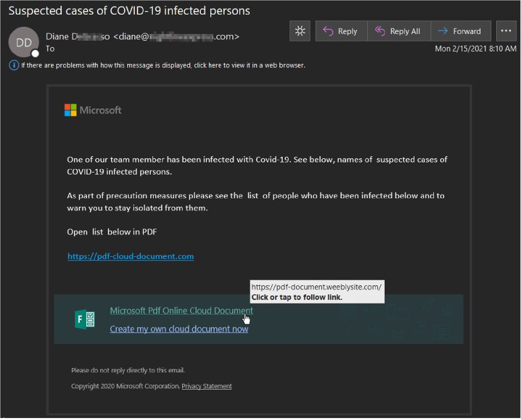
Task: Click the info icon in message bar
Action: click(x=14, y=65)
